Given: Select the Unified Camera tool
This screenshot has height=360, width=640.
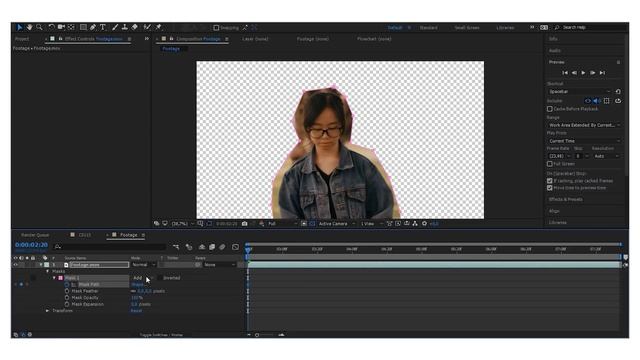Looking at the screenshot, I should click(x=61, y=27).
